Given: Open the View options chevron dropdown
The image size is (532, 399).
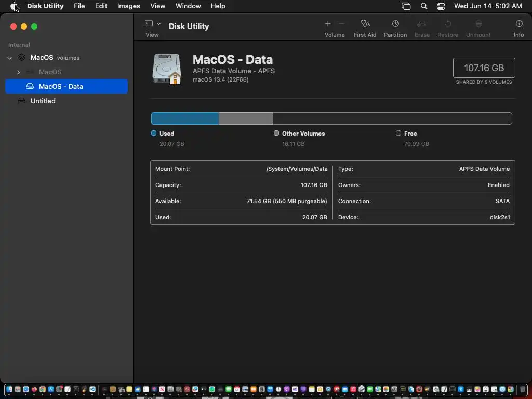Looking at the screenshot, I should tap(158, 24).
